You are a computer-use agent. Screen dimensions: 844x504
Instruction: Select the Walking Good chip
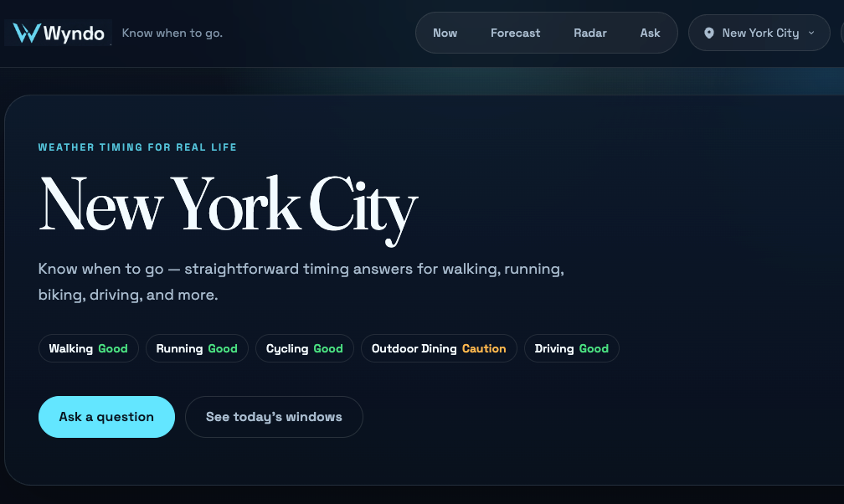[88, 348]
